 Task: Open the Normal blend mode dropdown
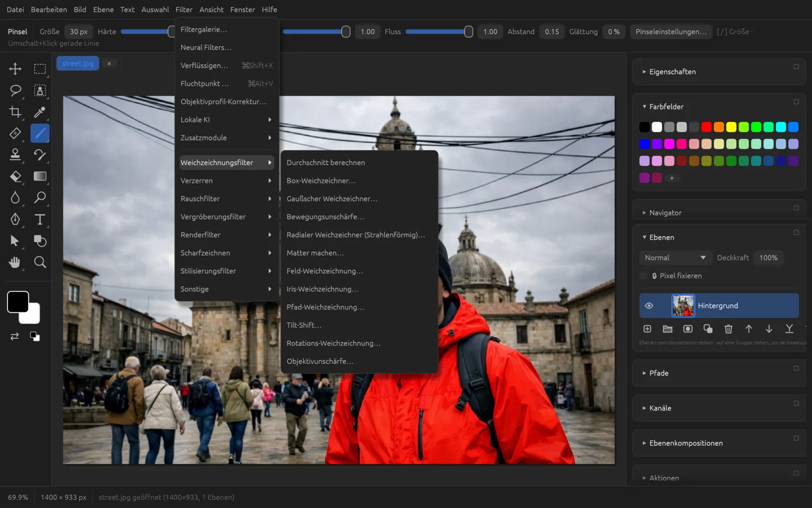tap(674, 258)
